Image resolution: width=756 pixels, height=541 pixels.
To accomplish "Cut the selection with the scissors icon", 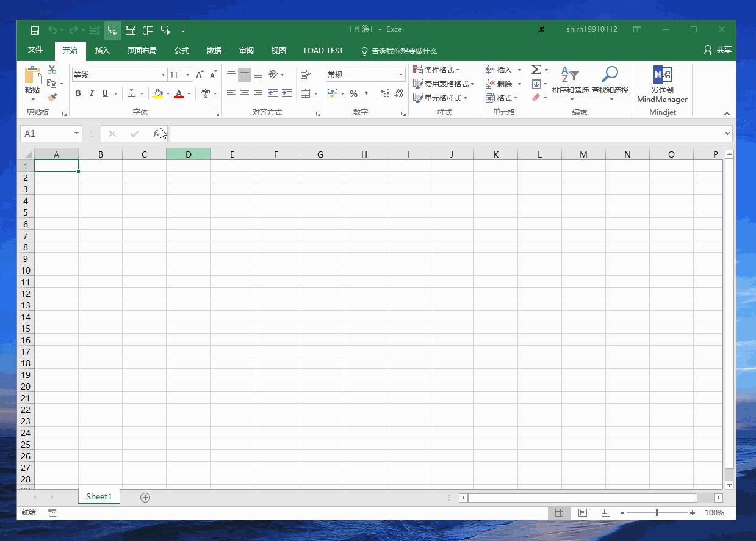I will point(52,70).
